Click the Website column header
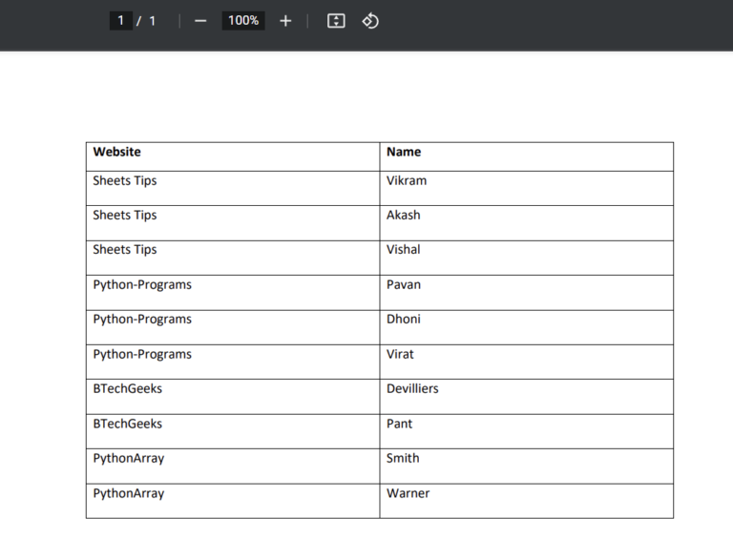Viewport: 733px width, 560px height. pos(116,152)
